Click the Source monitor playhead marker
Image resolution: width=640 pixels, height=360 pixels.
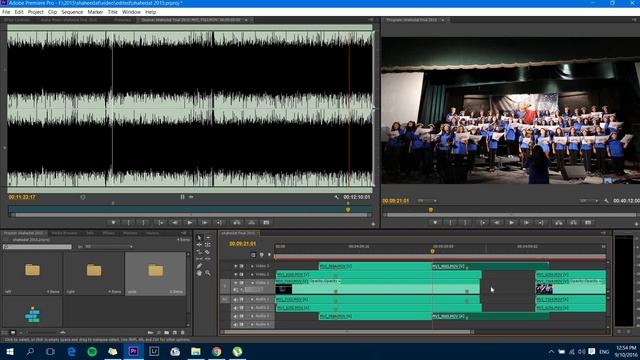click(x=348, y=210)
